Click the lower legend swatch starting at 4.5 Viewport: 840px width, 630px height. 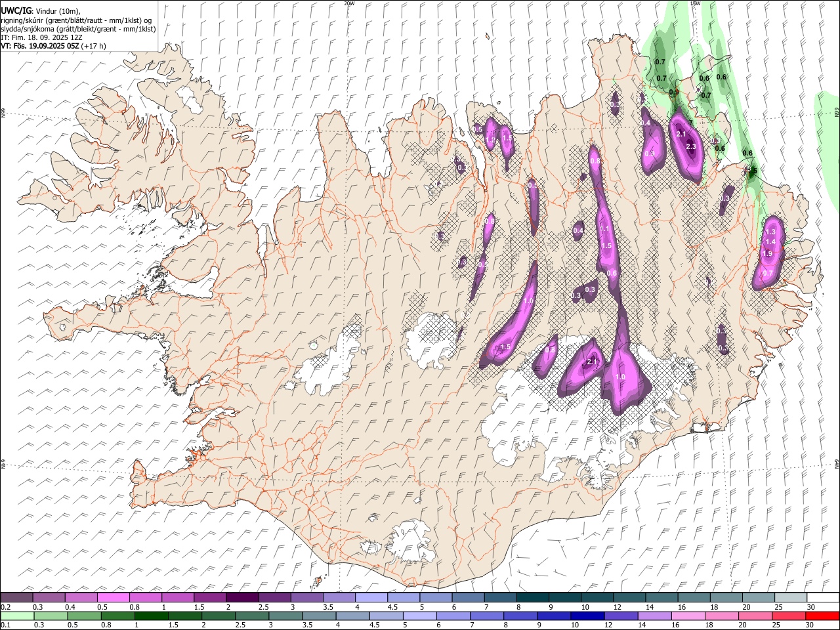[x=387, y=616]
